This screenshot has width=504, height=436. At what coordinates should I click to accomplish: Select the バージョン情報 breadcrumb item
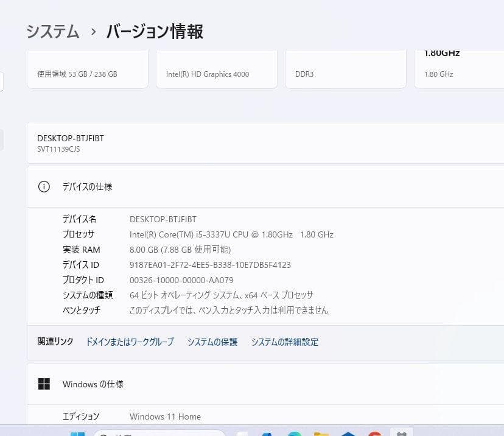tap(154, 32)
